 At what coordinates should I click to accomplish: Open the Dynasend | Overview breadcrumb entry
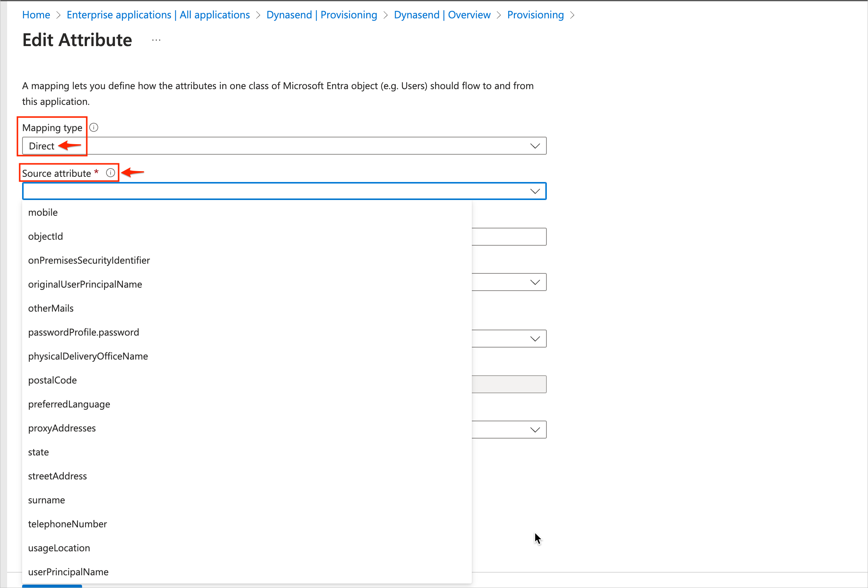441,15
